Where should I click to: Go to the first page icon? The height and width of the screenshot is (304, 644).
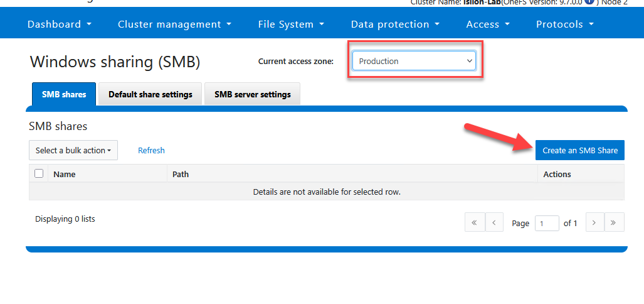[x=474, y=222]
